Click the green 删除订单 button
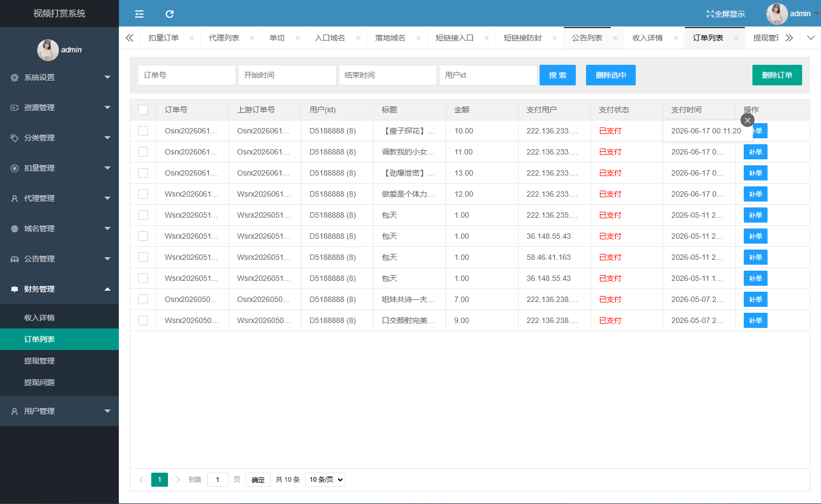Image resolution: width=821 pixels, height=504 pixels. (x=777, y=75)
